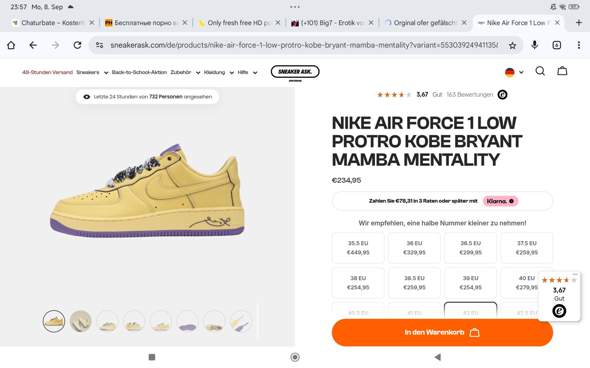
Task: Tap the microphone voice search icon
Action: pyautogui.click(x=534, y=45)
